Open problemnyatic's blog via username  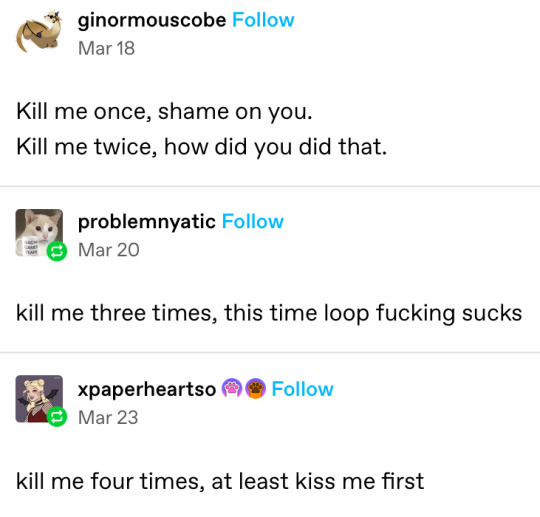(147, 222)
